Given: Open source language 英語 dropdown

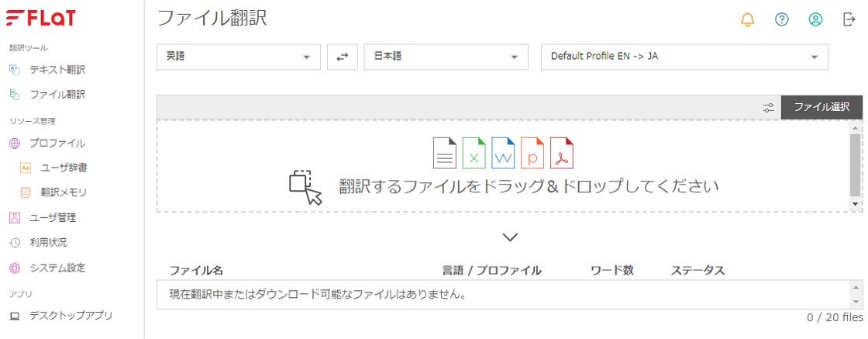Looking at the screenshot, I should [x=239, y=57].
